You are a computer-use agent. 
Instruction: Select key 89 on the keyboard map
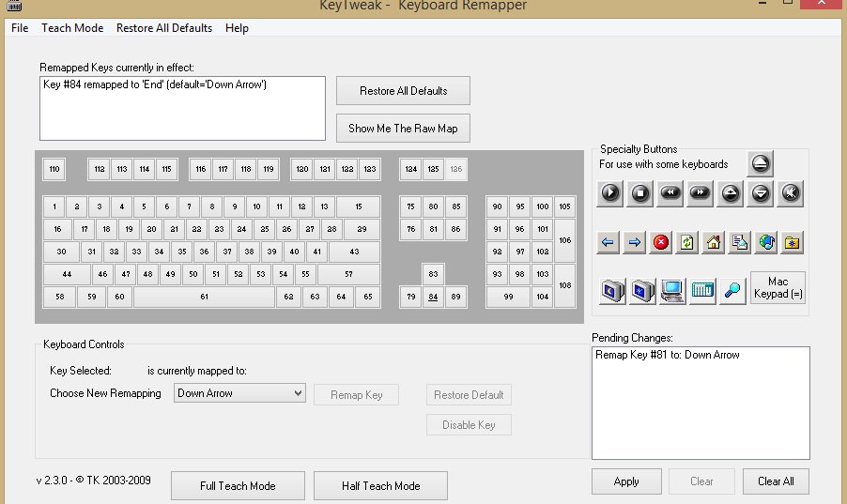point(456,298)
